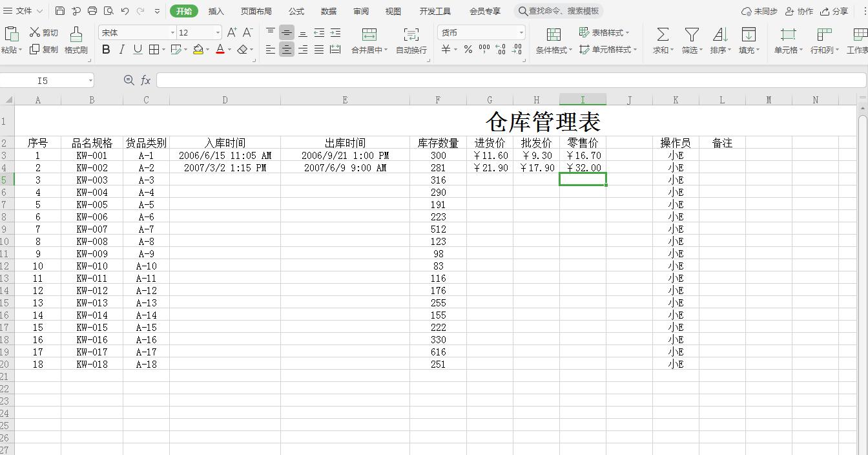Click the 分享 button
This screenshot has width=868, height=455.
(x=835, y=10)
